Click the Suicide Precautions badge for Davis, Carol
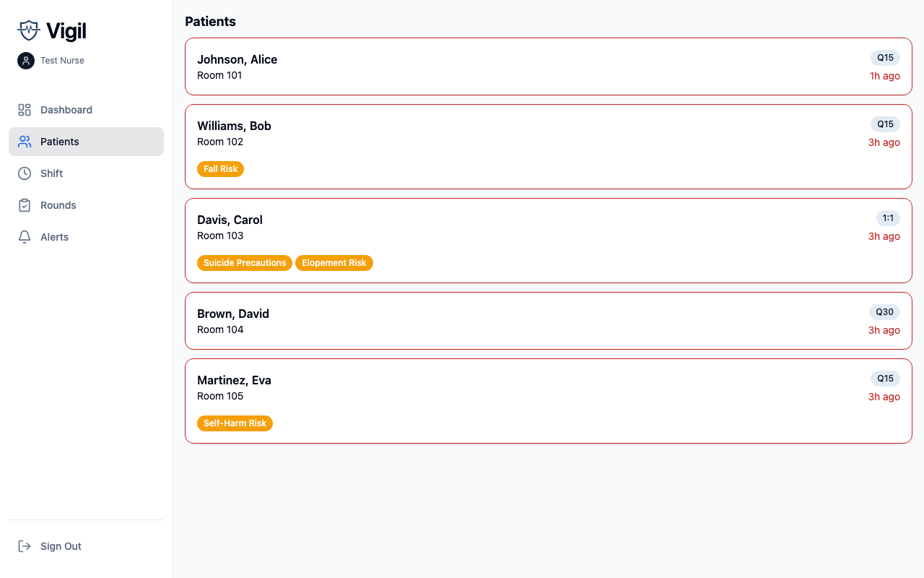Image resolution: width=924 pixels, height=578 pixels. [245, 263]
